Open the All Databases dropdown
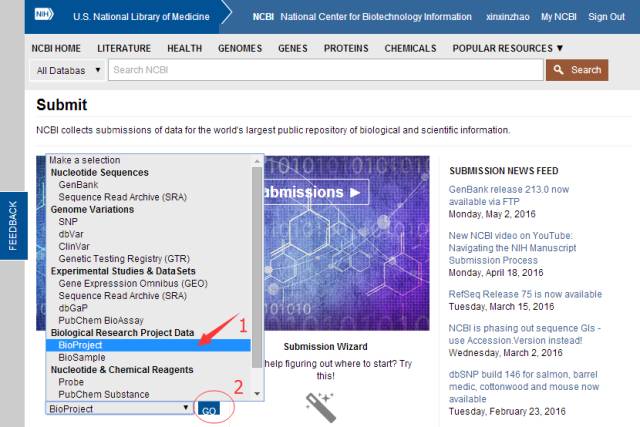This screenshot has width=640, height=427. [x=68, y=70]
